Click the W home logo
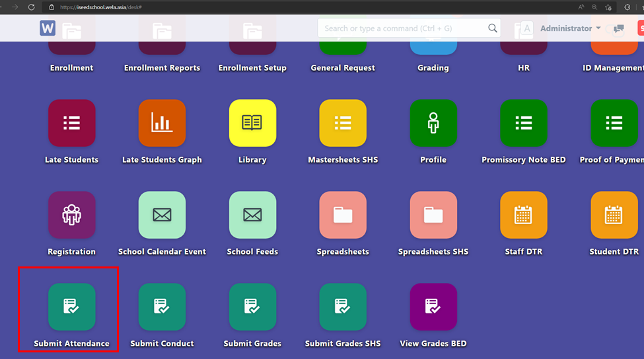Viewport: 644px width, 359px height. coord(48,28)
